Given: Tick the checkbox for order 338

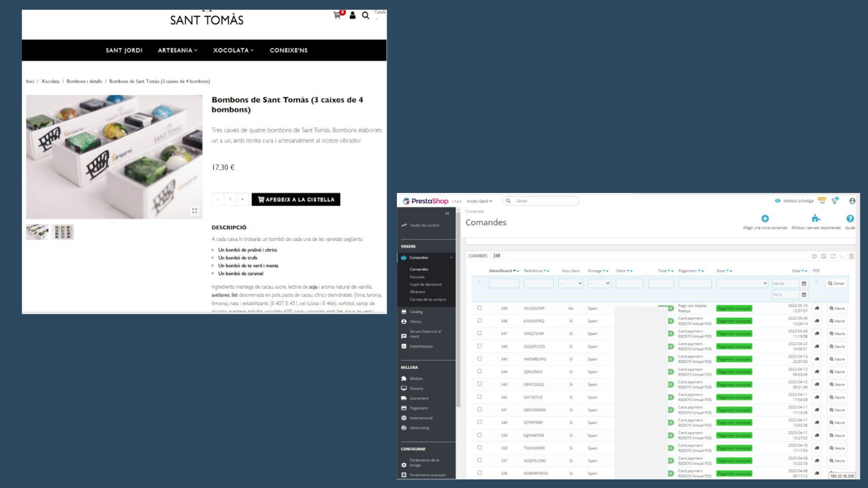Looking at the screenshot, I should pyautogui.click(x=480, y=448).
